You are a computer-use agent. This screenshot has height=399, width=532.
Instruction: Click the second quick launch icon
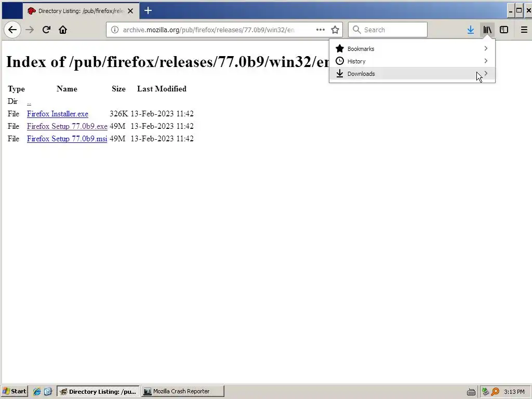(48, 392)
